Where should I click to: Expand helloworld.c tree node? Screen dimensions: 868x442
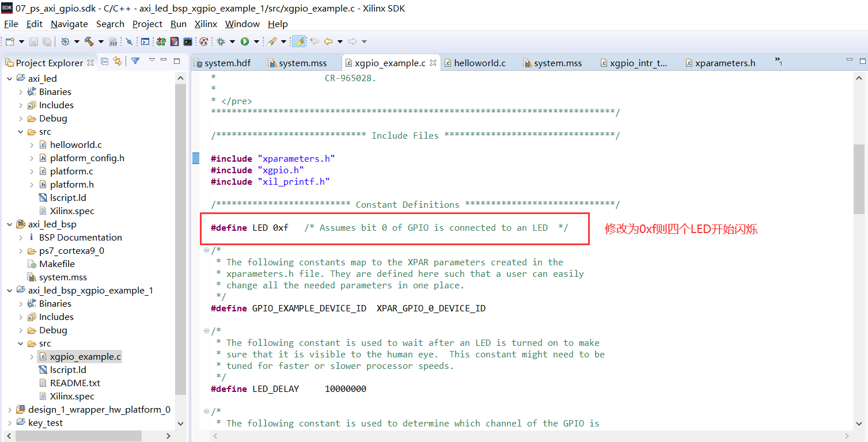point(32,144)
